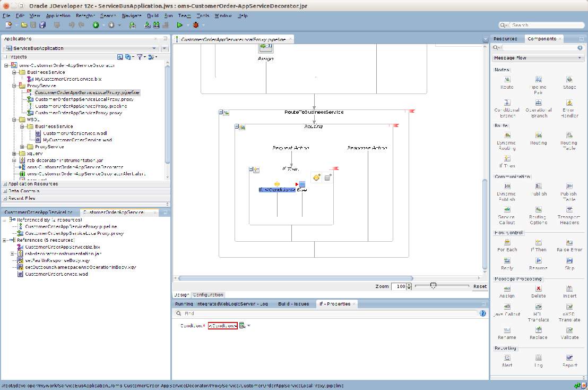Select the Routing Table component

[x=569, y=141]
